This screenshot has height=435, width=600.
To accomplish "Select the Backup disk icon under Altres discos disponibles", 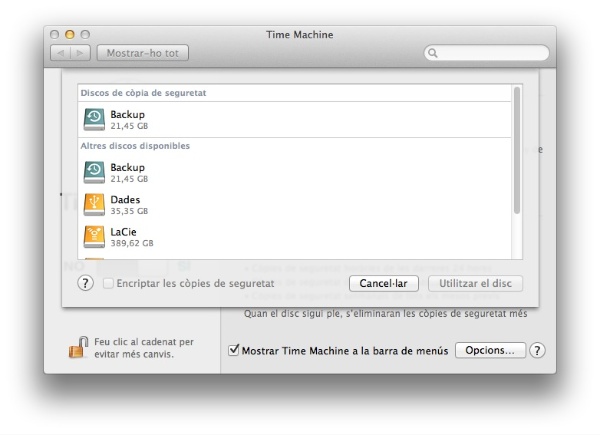I will point(94,172).
